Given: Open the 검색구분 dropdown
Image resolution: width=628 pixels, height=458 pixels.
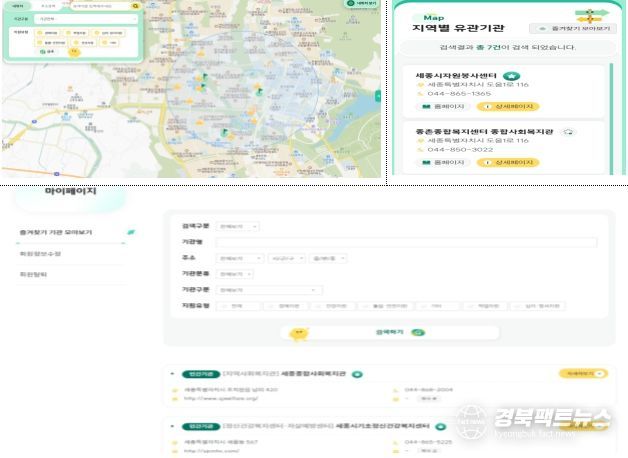Looking at the screenshot, I should tap(238, 226).
